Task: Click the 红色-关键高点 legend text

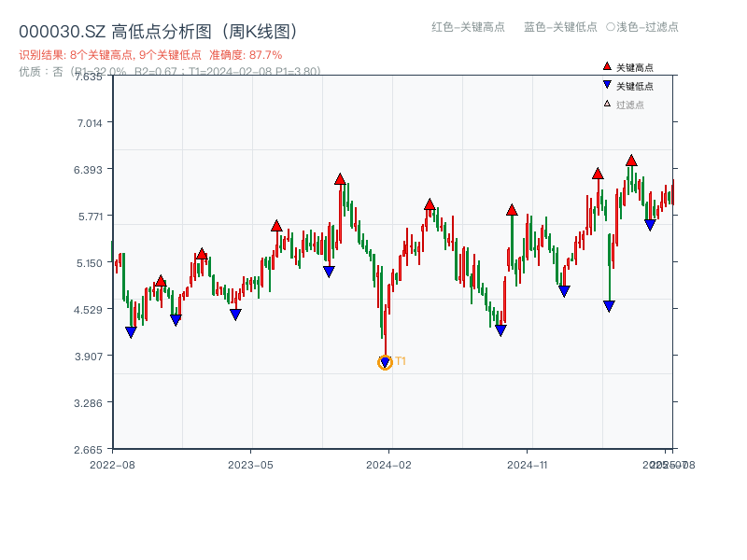Action: pyautogui.click(x=468, y=27)
